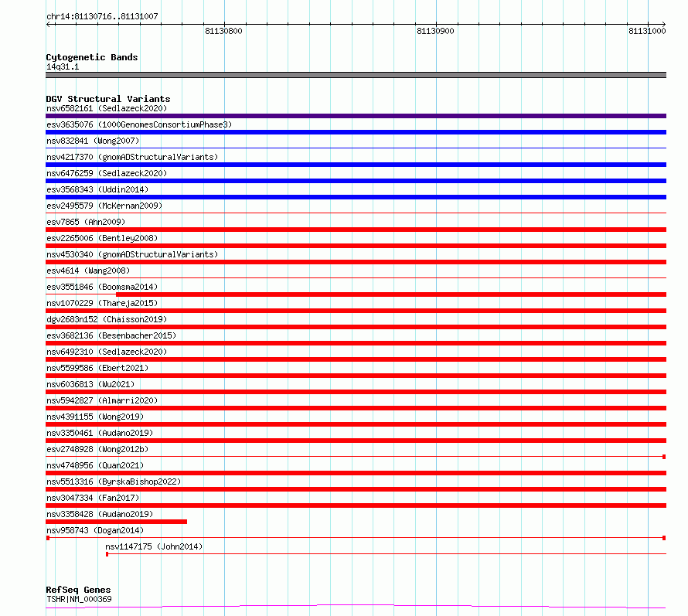The height and width of the screenshot is (616, 688).
Task: Open variant nsv1070229 (Thareja2015)
Action: click(x=102, y=303)
